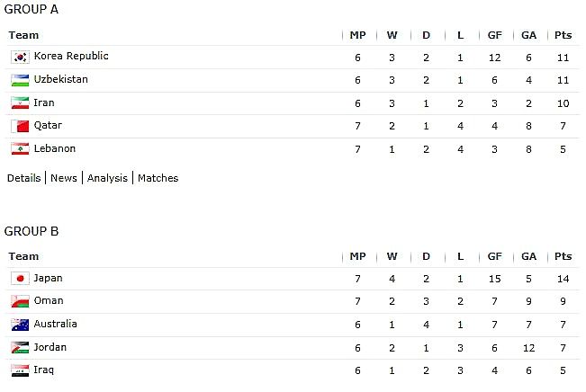Click the Uzbekistan flag icon
586x392 pixels.
click(20, 80)
